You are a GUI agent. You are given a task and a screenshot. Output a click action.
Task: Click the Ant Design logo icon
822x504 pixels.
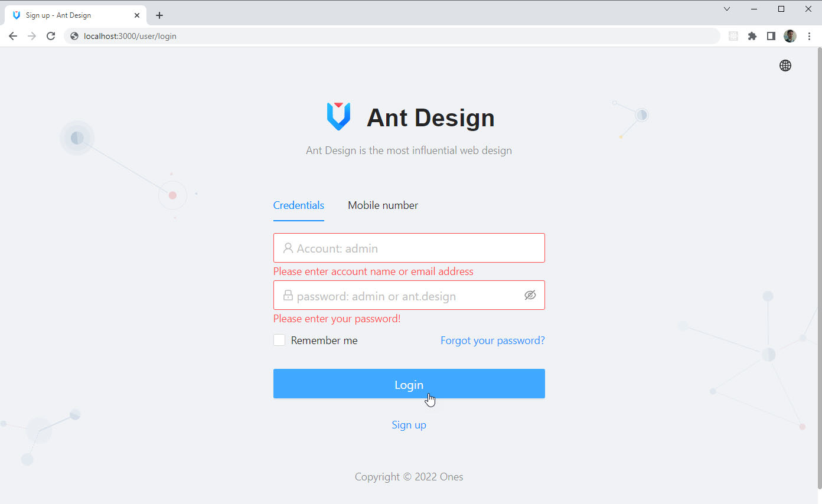tap(338, 116)
